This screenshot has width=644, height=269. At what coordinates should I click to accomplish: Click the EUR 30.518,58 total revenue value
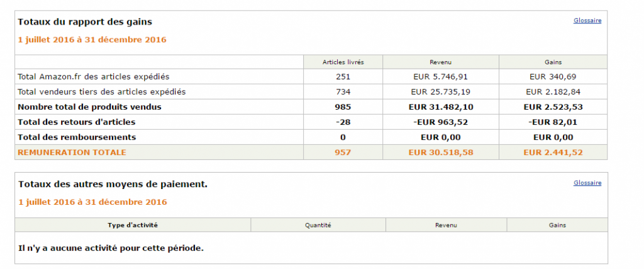[x=441, y=152]
